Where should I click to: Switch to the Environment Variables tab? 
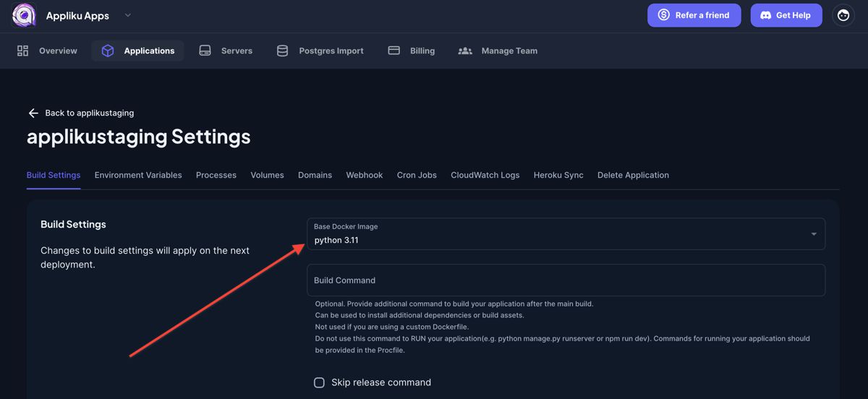[x=138, y=175]
